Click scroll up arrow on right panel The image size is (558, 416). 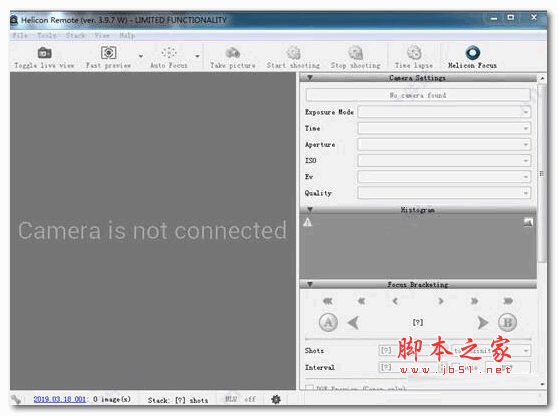tap(542, 78)
